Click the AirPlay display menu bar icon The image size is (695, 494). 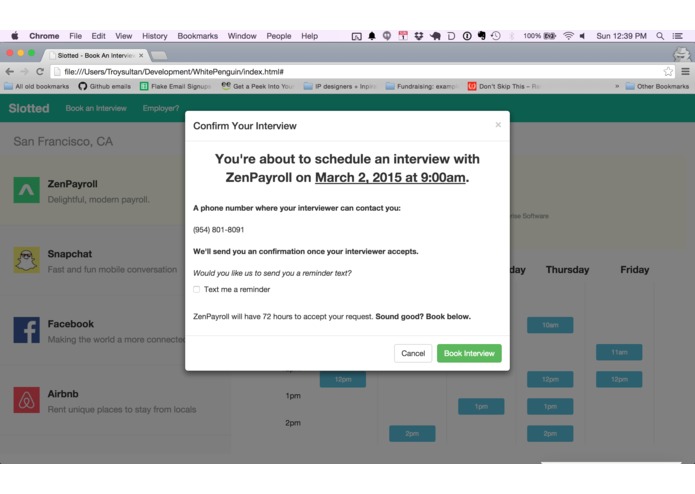[356, 36]
